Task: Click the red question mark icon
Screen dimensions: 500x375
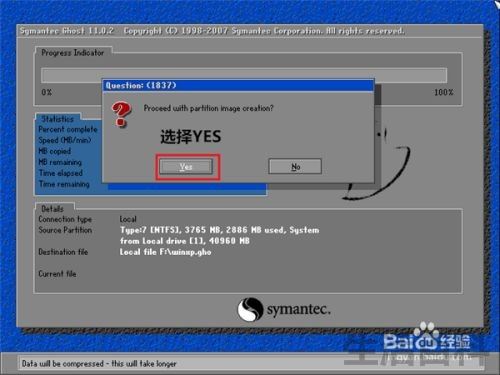Action: tap(121, 114)
